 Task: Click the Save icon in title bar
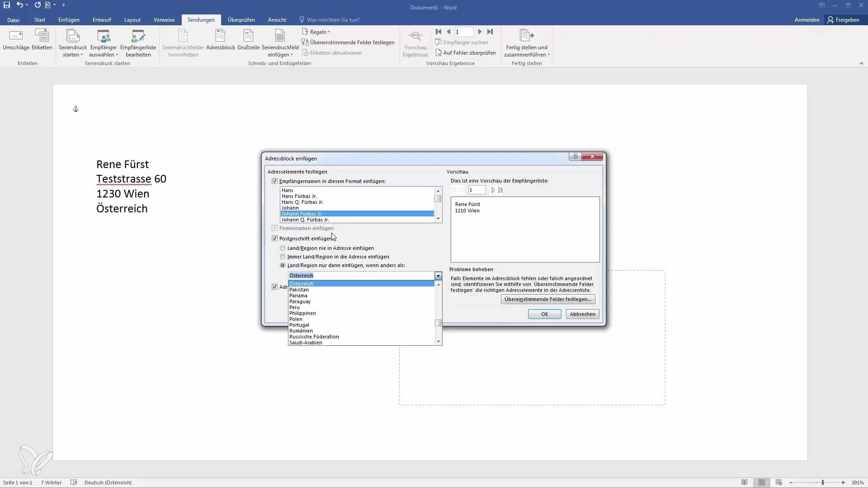[x=7, y=5]
